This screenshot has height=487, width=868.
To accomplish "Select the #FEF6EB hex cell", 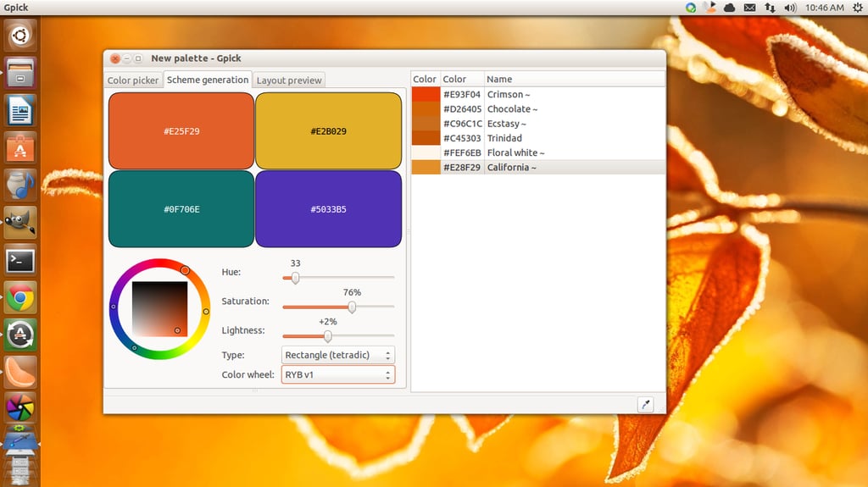I will [x=462, y=152].
